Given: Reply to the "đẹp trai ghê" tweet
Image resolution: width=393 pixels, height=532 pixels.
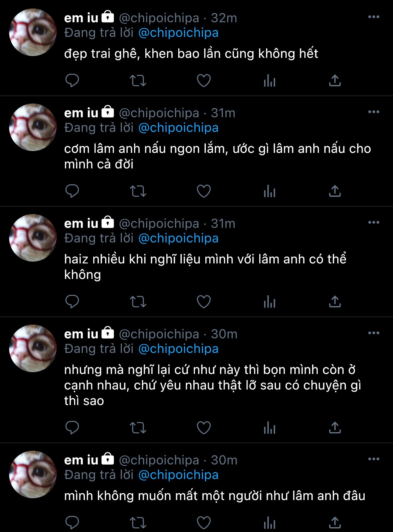Looking at the screenshot, I should coord(72,81).
